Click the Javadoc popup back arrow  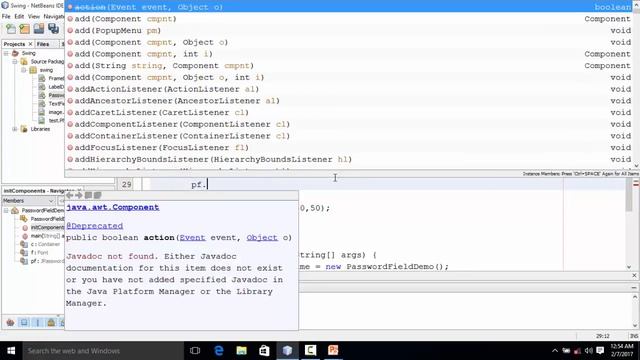(70, 196)
